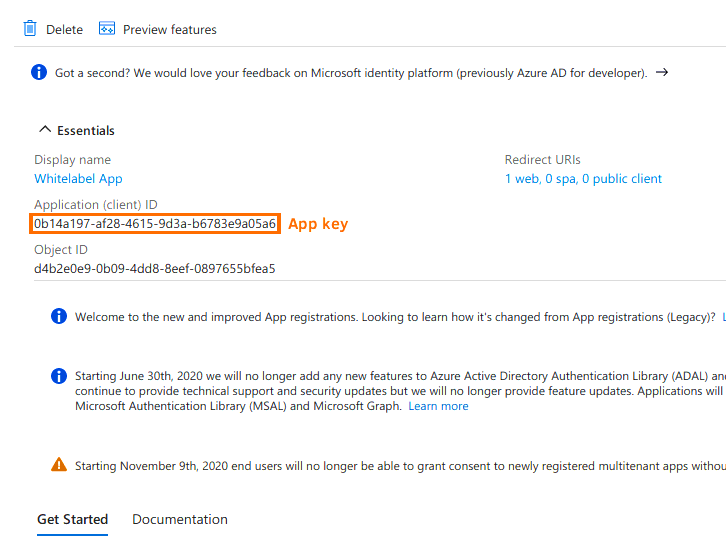Click the welcome to App registrations message
This screenshot has width=726, height=542.
pos(395,317)
